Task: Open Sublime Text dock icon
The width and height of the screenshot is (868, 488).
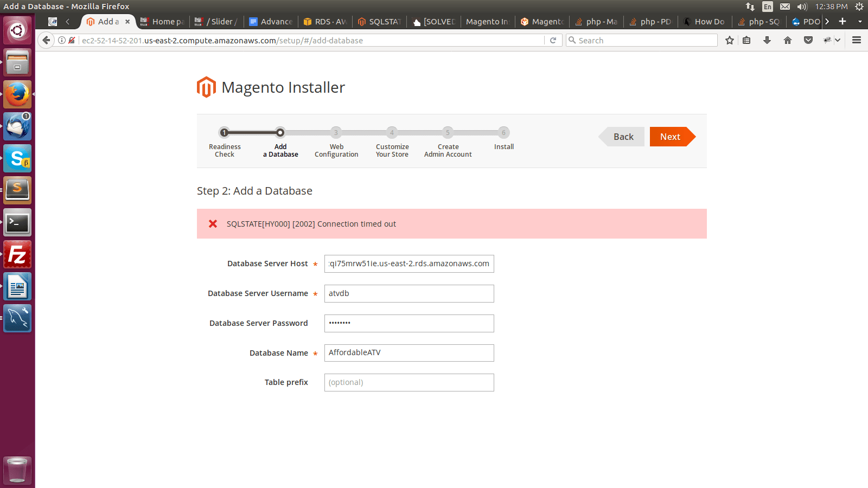Action: pos(17,190)
